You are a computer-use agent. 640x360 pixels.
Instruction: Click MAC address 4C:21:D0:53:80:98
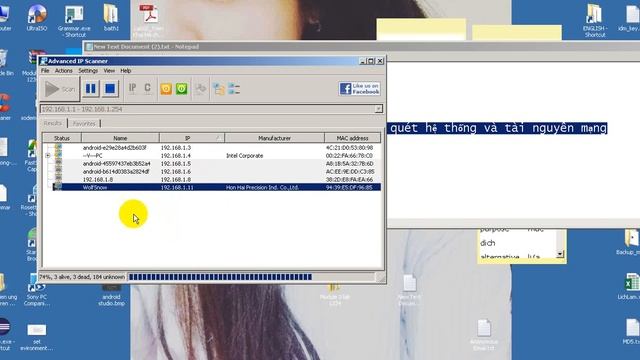349,147
